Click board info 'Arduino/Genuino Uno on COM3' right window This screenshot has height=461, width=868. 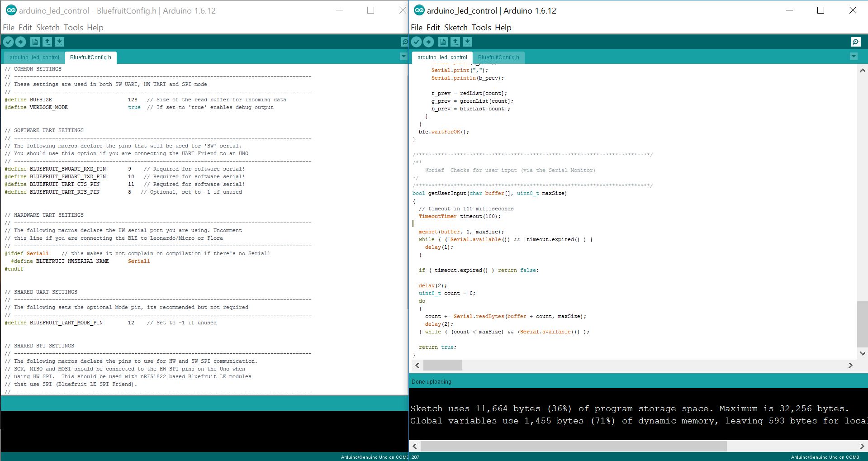(825, 457)
